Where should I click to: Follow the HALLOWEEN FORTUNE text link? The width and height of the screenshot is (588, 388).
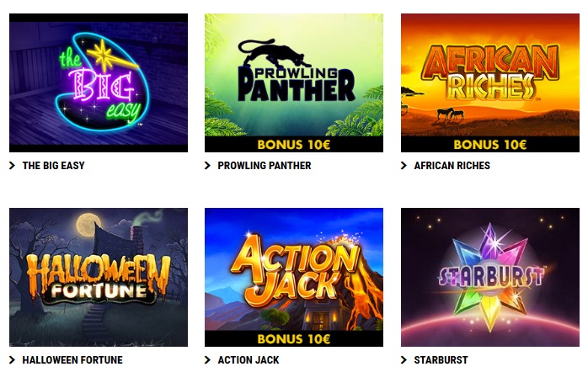[x=72, y=360]
